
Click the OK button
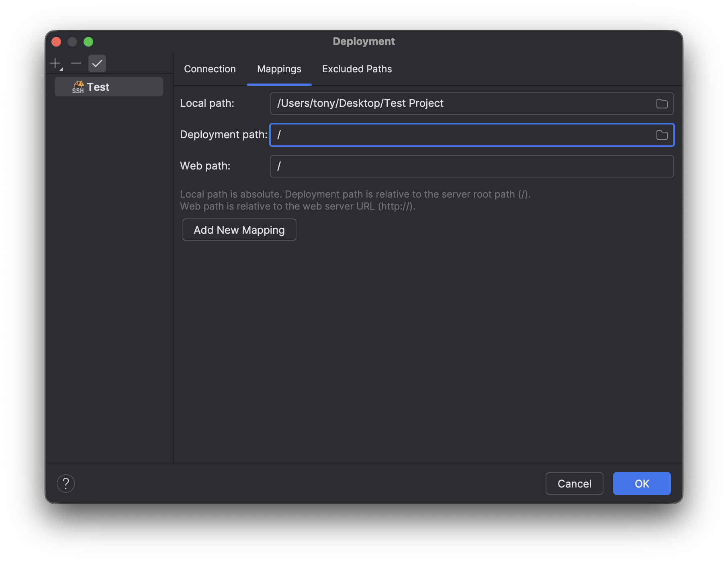[641, 483]
